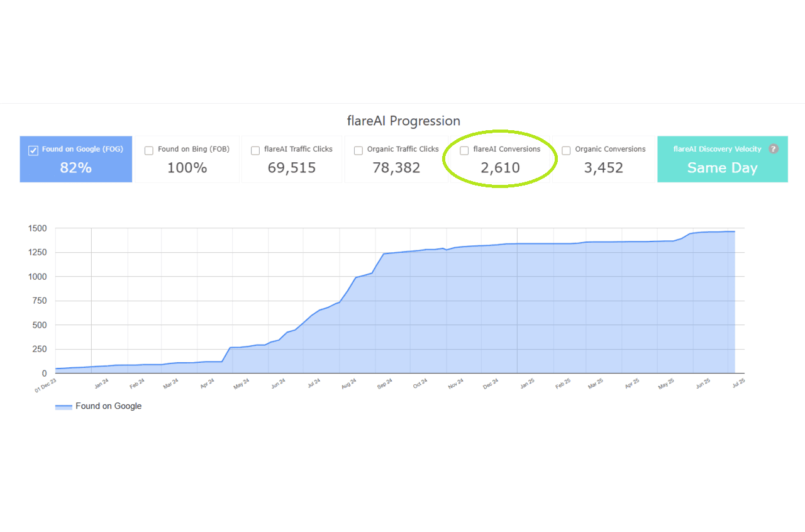The height and width of the screenshot is (532, 805).
Task: Select the 3,452 organic conversions value
Action: click(x=602, y=168)
